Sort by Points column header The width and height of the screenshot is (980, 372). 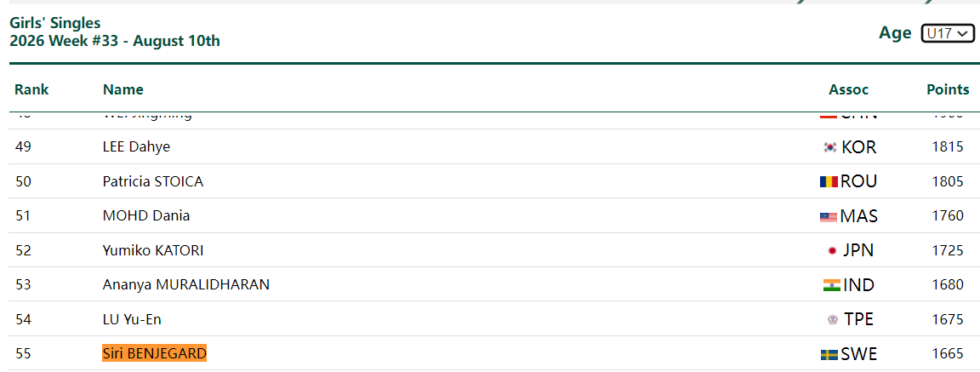click(x=948, y=89)
